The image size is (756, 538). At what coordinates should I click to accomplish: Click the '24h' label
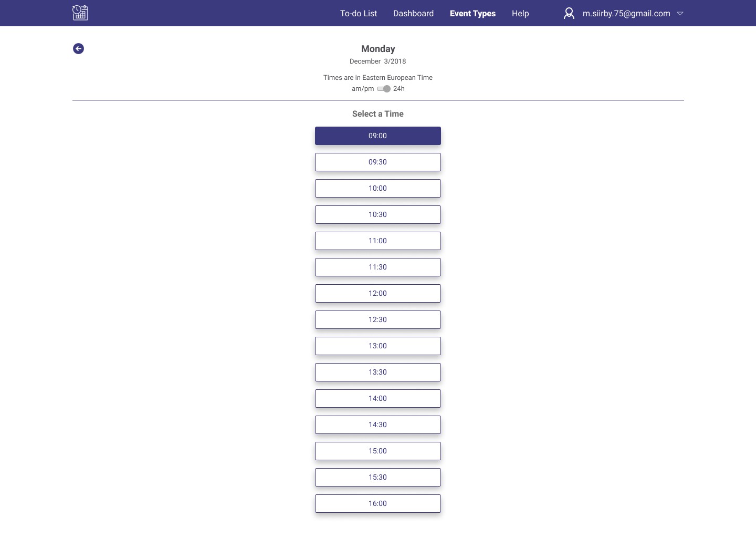pos(399,89)
